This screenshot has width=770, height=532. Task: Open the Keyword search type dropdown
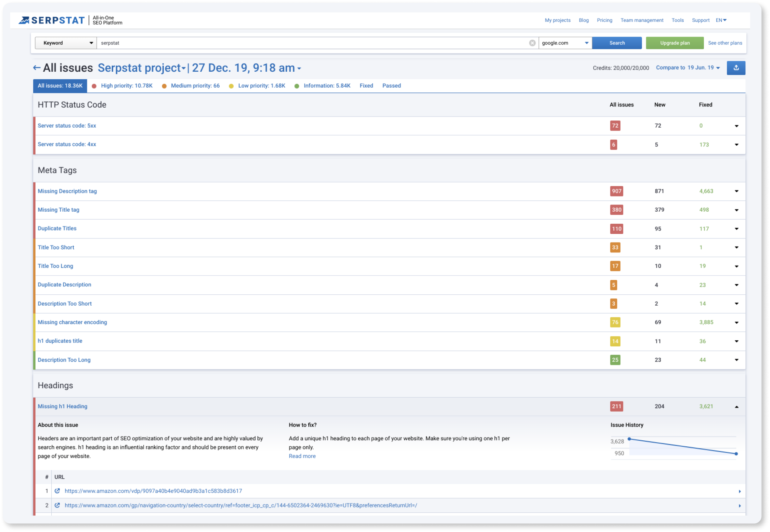point(66,43)
